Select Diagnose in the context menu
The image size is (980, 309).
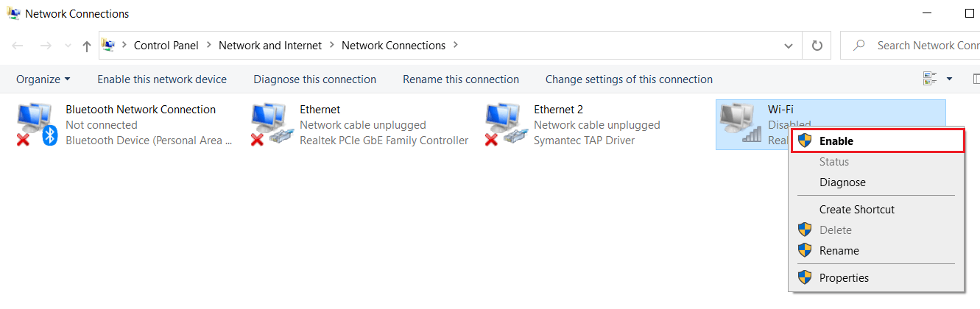[842, 182]
